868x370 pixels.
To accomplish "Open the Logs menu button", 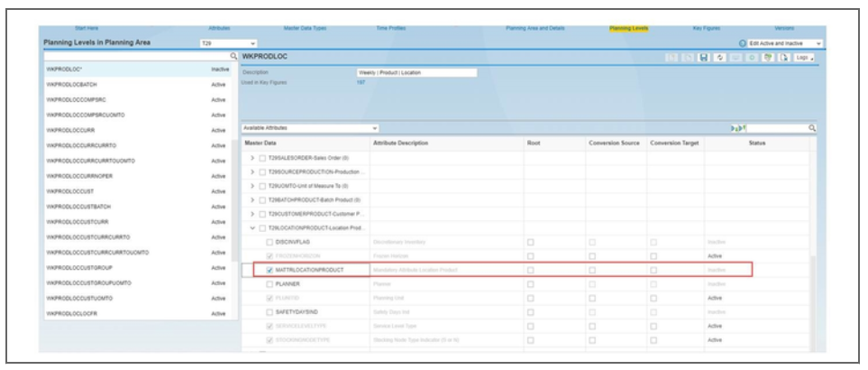I will pyautogui.click(x=804, y=57).
